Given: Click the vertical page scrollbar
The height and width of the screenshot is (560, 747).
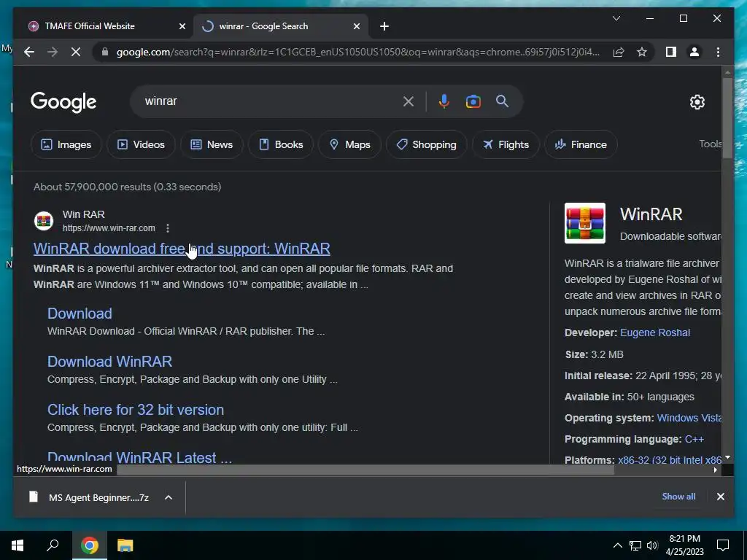Looking at the screenshot, I should pyautogui.click(x=727, y=118).
